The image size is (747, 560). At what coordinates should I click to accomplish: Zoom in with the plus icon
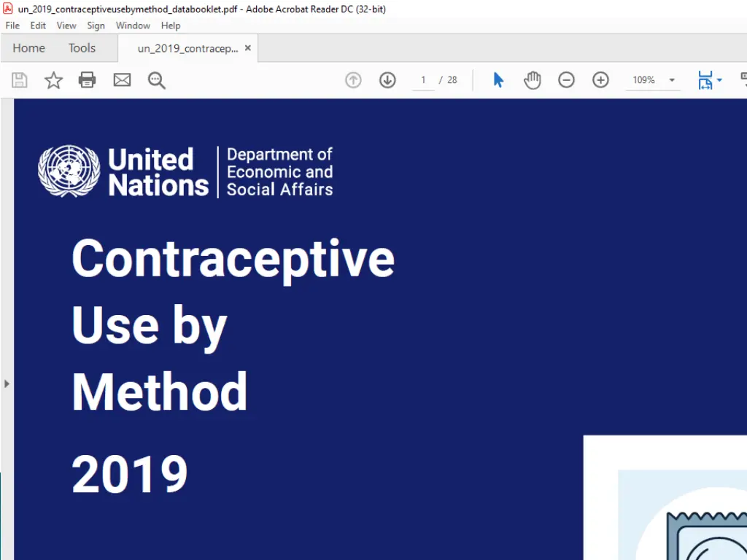[x=600, y=80]
